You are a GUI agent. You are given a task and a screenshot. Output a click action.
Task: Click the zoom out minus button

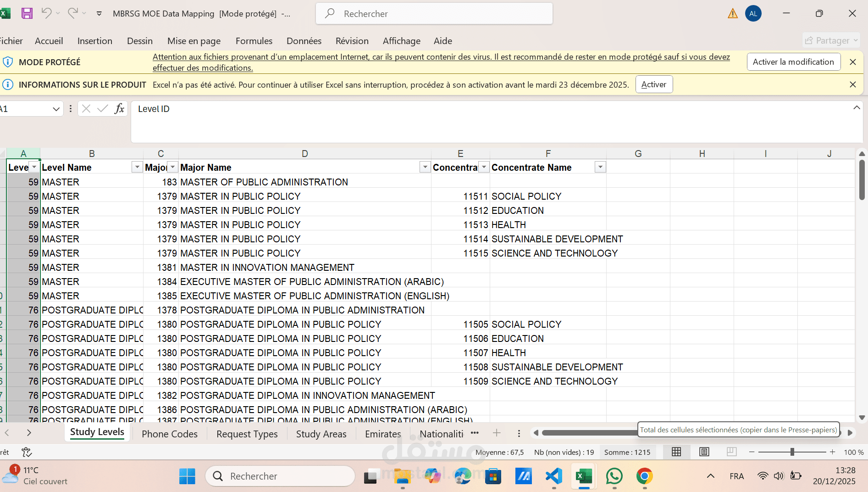(x=752, y=452)
